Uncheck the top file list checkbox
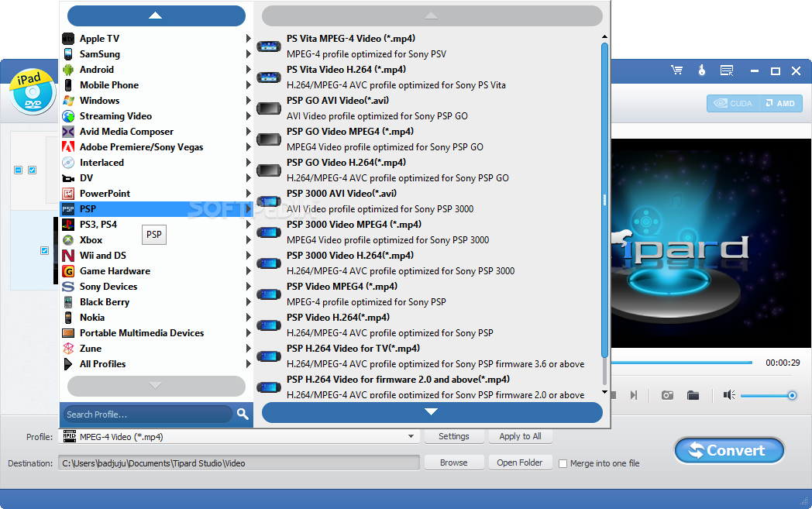 click(32, 170)
